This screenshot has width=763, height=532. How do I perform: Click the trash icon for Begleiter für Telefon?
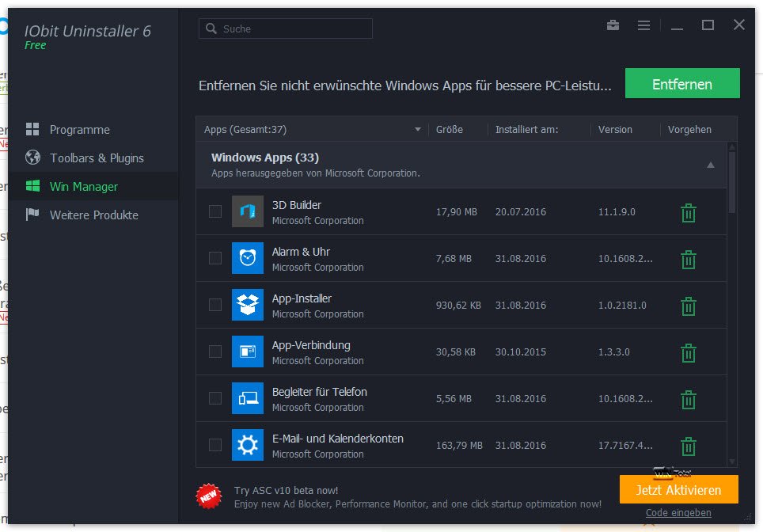pyautogui.click(x=688, y=400)
